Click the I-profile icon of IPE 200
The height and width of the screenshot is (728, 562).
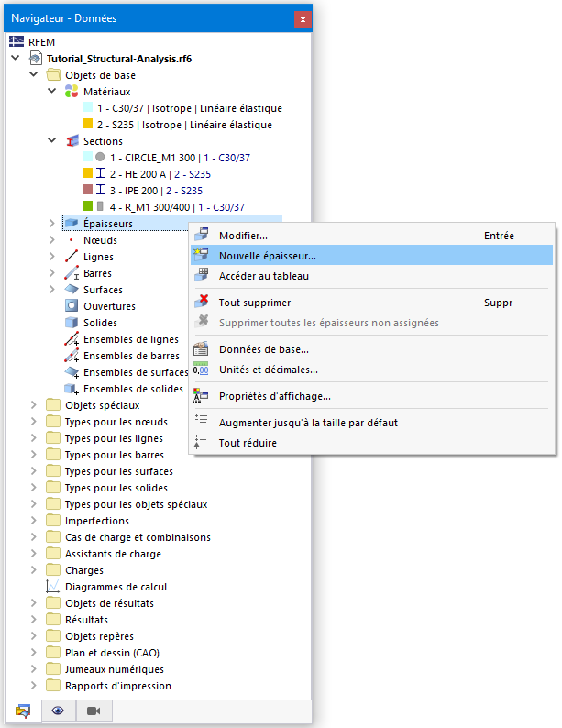(100, 190)
